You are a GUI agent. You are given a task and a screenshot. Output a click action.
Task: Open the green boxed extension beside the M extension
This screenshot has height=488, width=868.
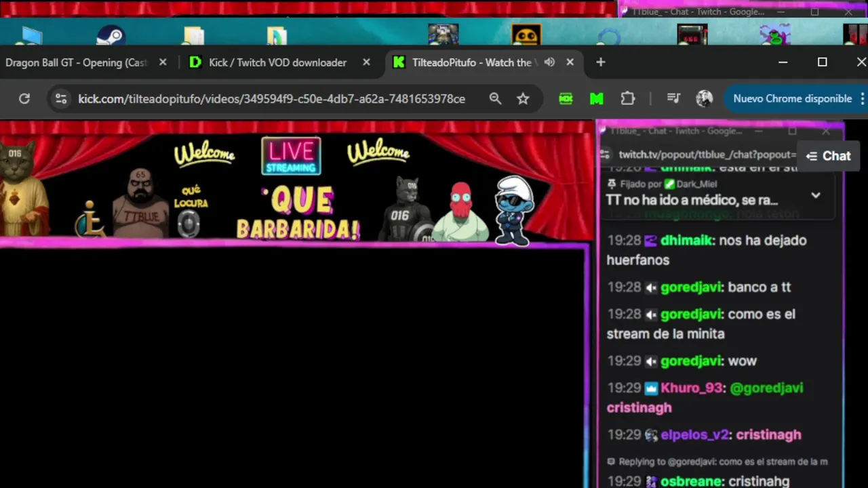tap(566, 99)
